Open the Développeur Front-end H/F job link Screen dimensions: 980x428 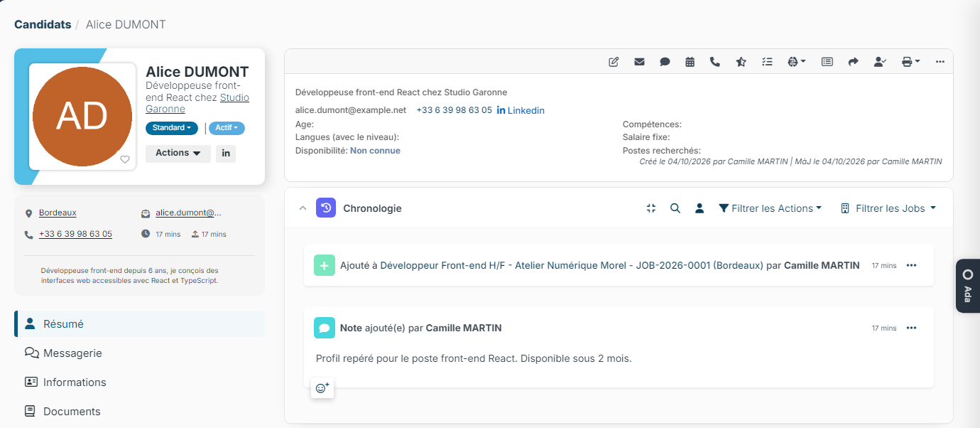pyautogui.click(x=572, y=265)
